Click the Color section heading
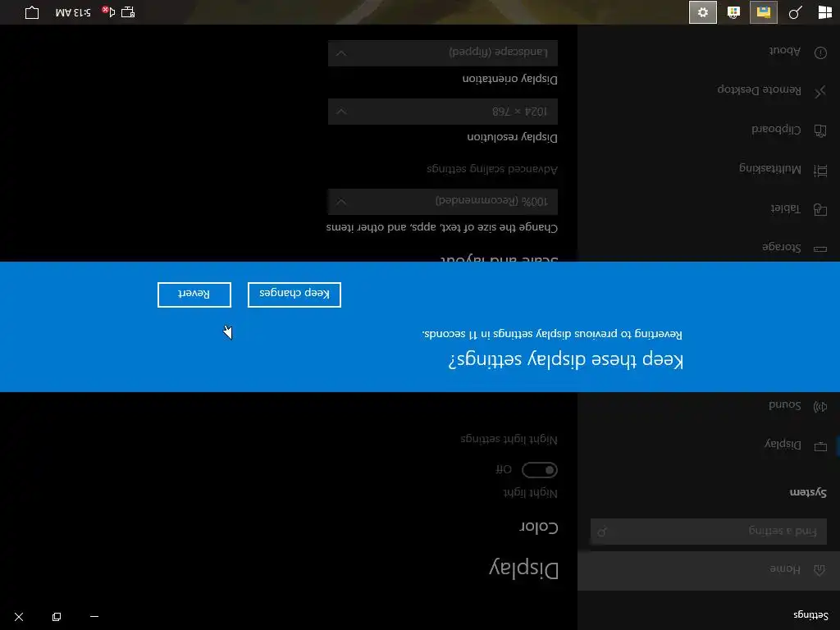Image resolution: width=840 pixels, height=630 pixels. [538, 527]
